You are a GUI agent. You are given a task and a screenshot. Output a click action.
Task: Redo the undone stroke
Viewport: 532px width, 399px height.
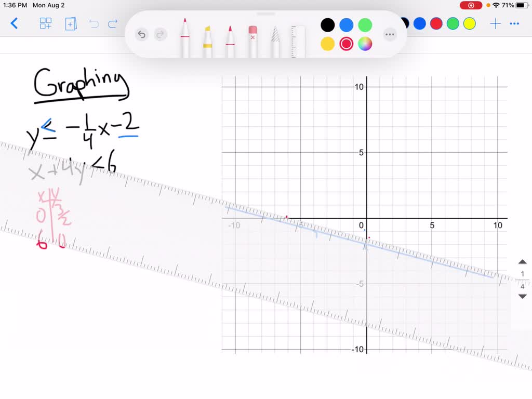[160, 34]
